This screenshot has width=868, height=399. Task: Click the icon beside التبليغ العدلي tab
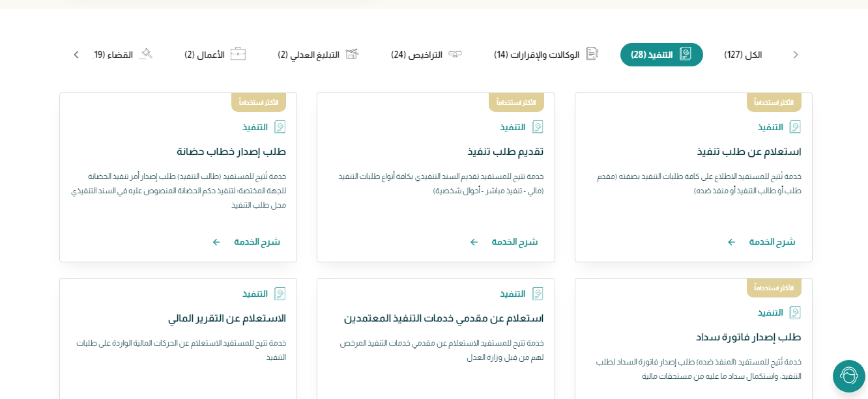(353, 54)
